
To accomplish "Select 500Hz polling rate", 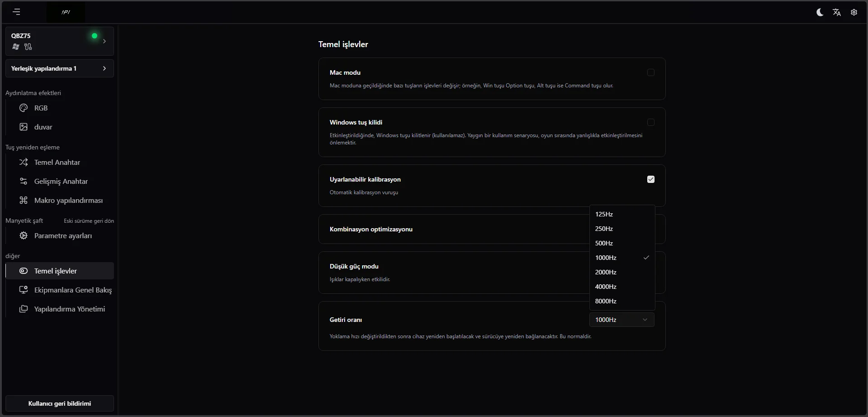I will [622, 243].
